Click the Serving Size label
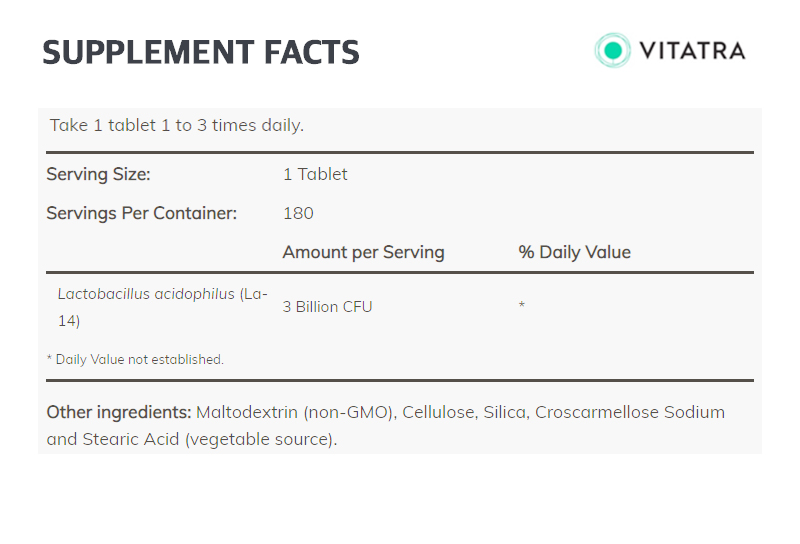Viewport: 800px width, 544px height. click(x=98, y=174)
